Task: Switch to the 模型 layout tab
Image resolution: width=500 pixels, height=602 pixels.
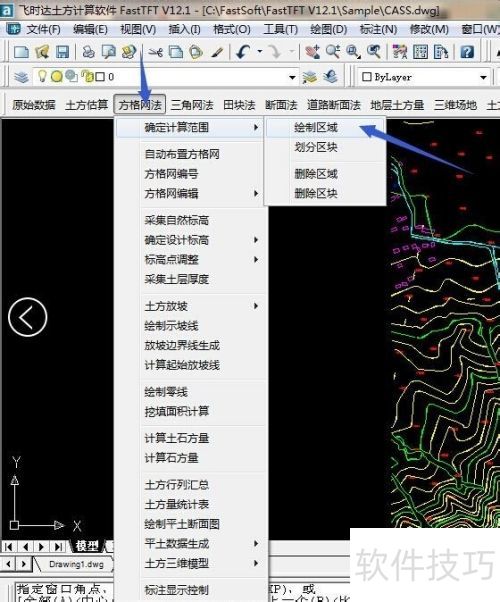Action: coord(87,546)
